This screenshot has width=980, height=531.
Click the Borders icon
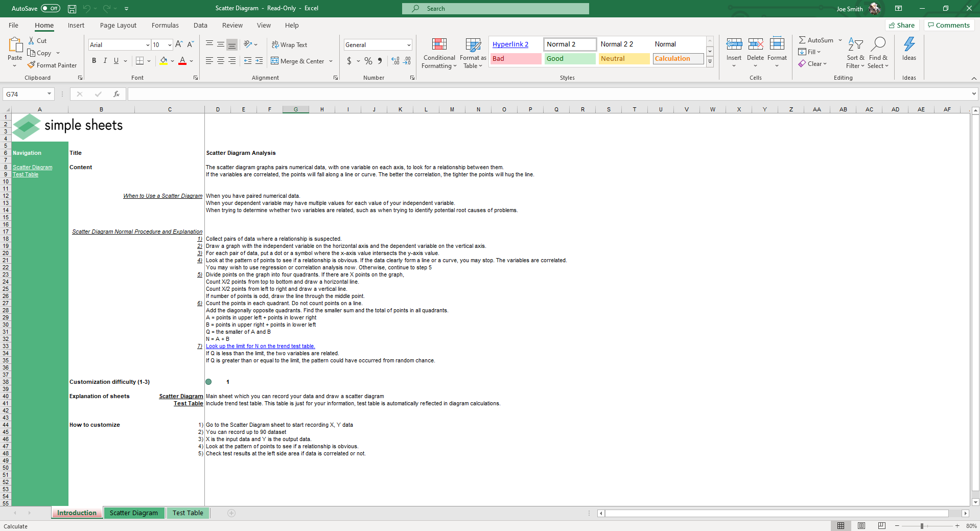(x=139, y=61)
